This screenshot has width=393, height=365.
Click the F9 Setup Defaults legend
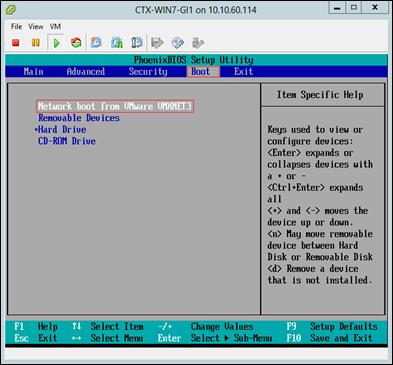pyautogui.click(x=332, y=326)
